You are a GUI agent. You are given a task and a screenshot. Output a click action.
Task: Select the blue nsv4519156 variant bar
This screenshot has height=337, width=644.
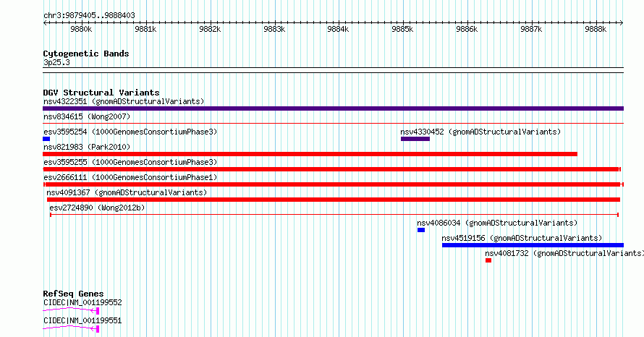533,245
